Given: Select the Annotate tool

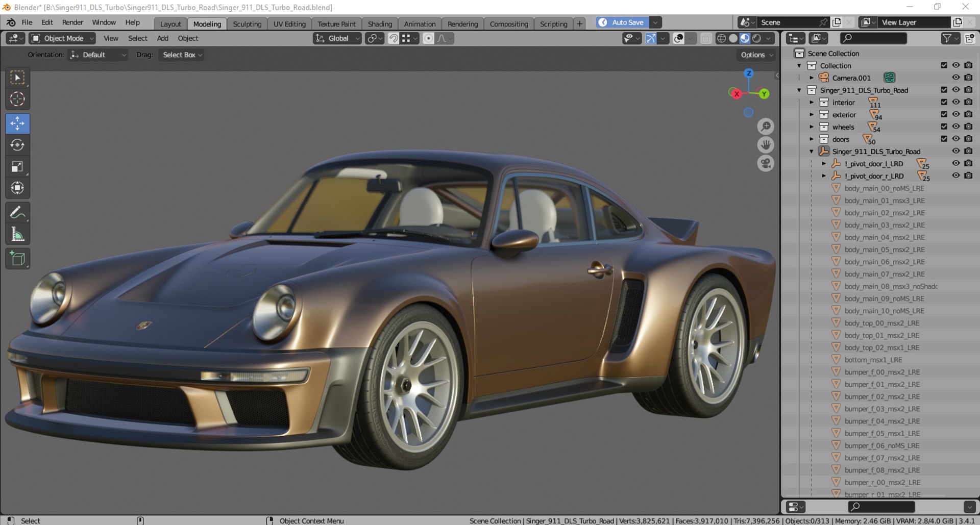Looking at the screenshot, I should pos(17,212).
